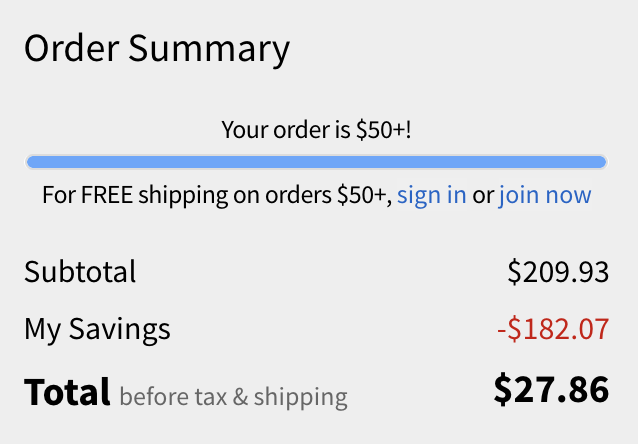Click the $209.93 subtotal amount

pos(558,272)
